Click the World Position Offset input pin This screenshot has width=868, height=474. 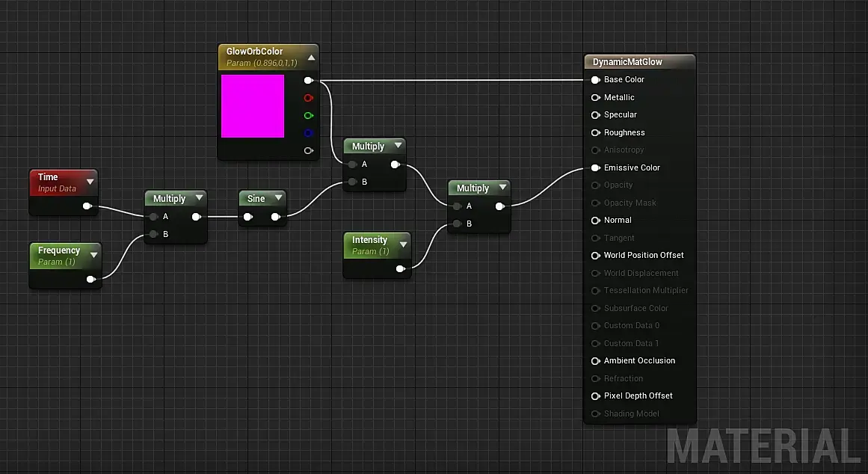pos(596,256)
